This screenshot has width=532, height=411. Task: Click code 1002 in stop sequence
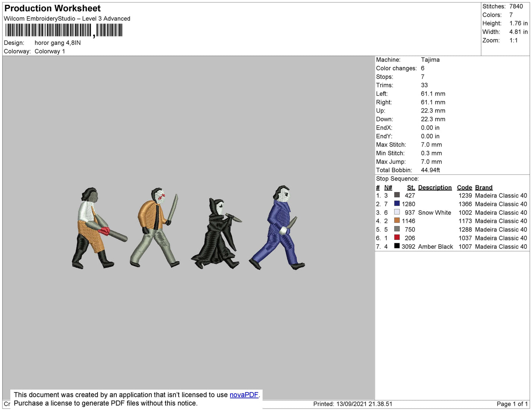click(x=465, y=212)
